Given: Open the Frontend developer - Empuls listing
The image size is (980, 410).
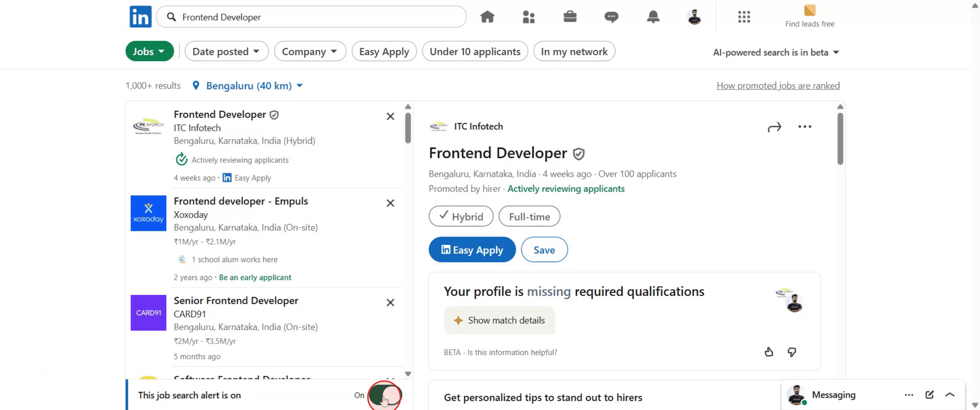Looking at the screenshot, I should coord(241,201).
